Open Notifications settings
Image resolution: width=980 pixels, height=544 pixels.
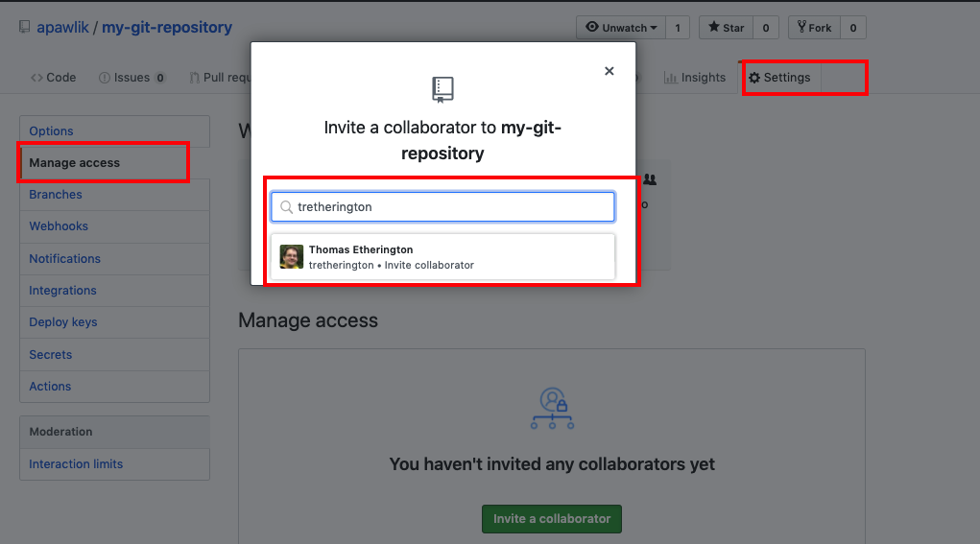(114, 259)
